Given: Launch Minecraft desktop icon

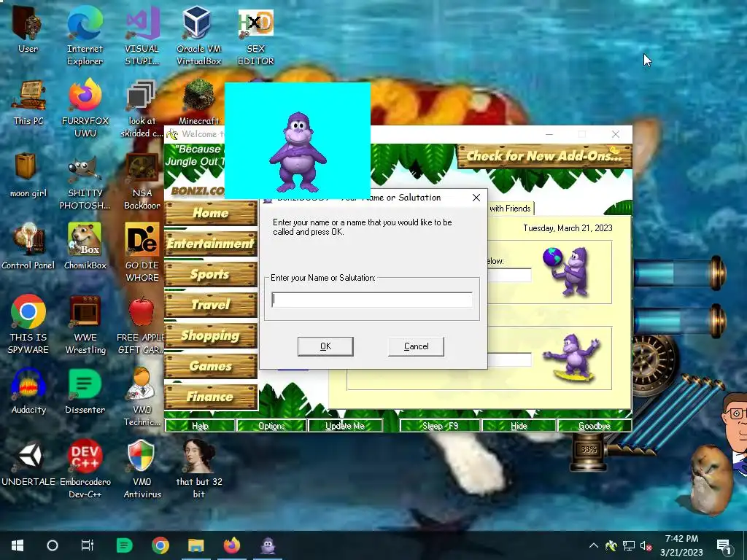Looking at the screenshot, I should point(198,102).
